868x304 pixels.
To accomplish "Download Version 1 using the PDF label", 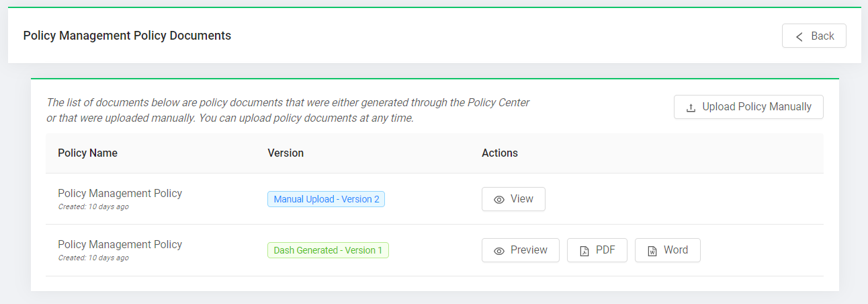I will [x=605, y=250].
